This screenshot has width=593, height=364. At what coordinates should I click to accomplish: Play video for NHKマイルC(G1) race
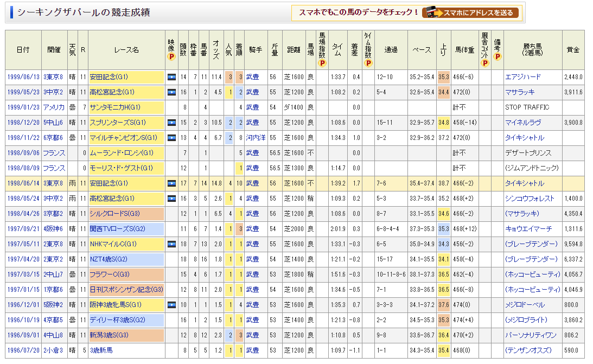(171, 244)
